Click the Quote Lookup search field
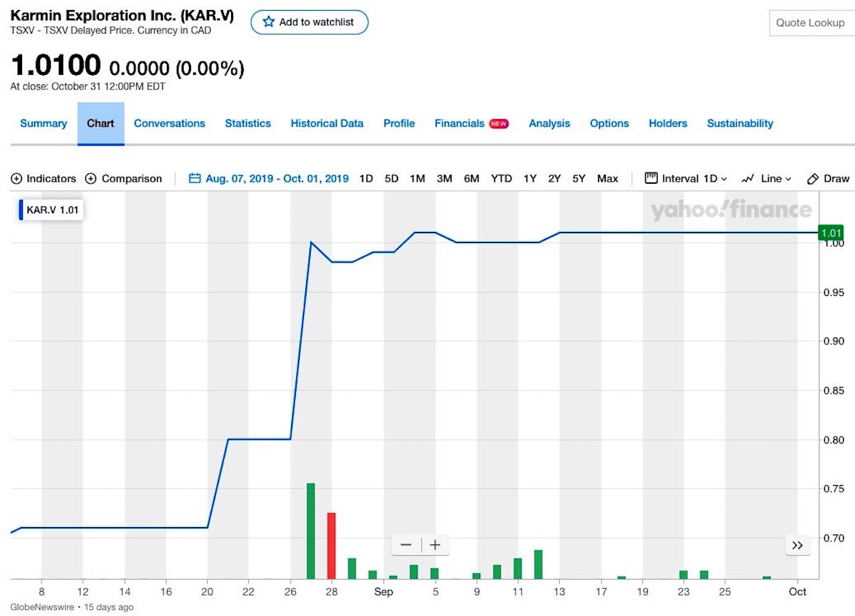Image resolution: width=855 pixels, height=616 pixels. [810, 23]
